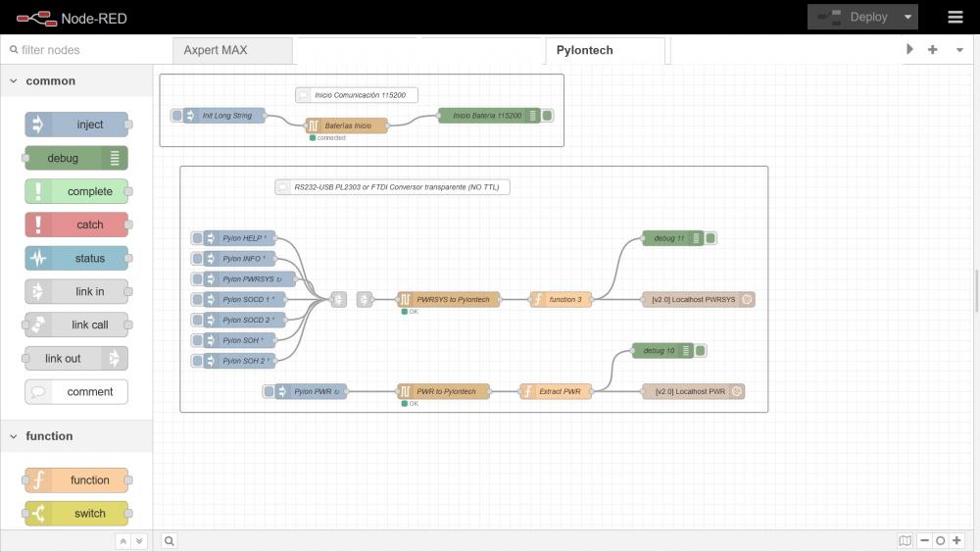Trigger the Pylon PWRSYS inject button
Screen dimensions: 980x552
[198, 278]
